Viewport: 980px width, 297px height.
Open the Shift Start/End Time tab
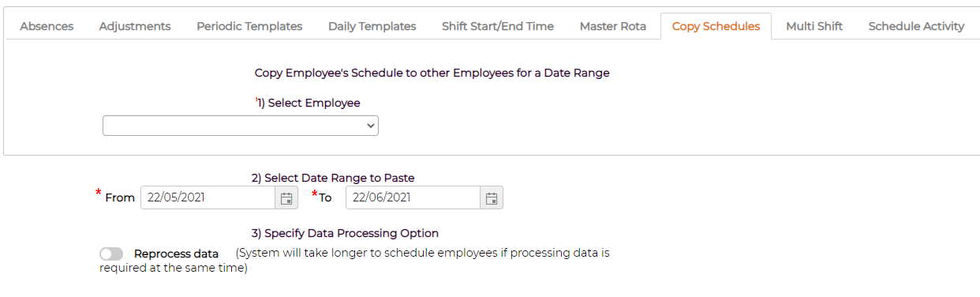[498, 26]
